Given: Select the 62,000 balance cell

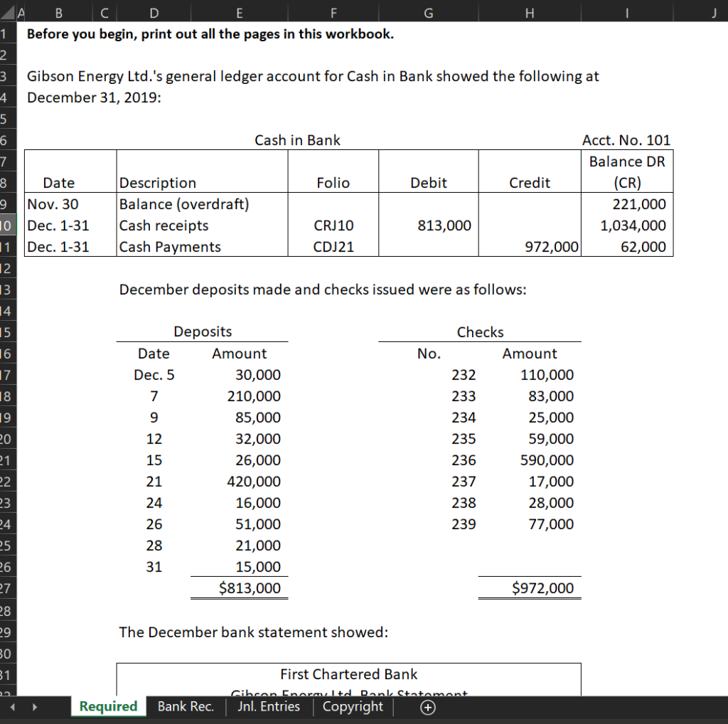Looking at the screenshot, I should (627, 247).
